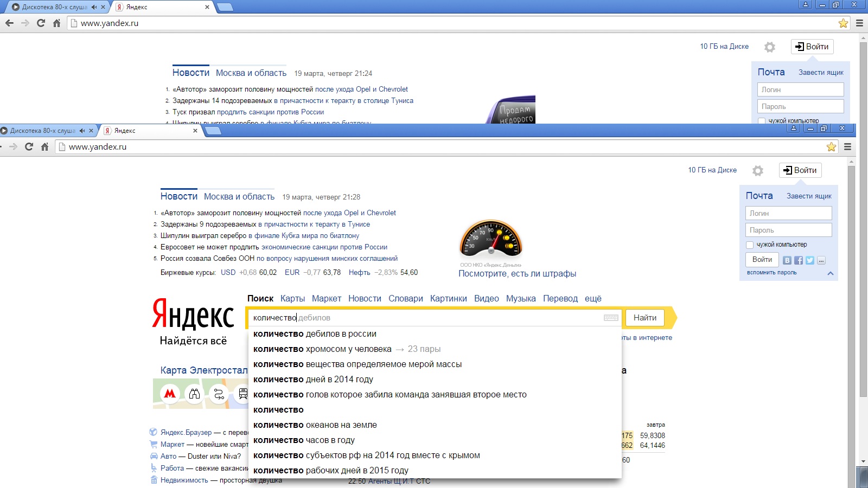Open the settings gear in the rear window
The width and height of the screenshot is (868, 488).
click(x=770, y=47)
